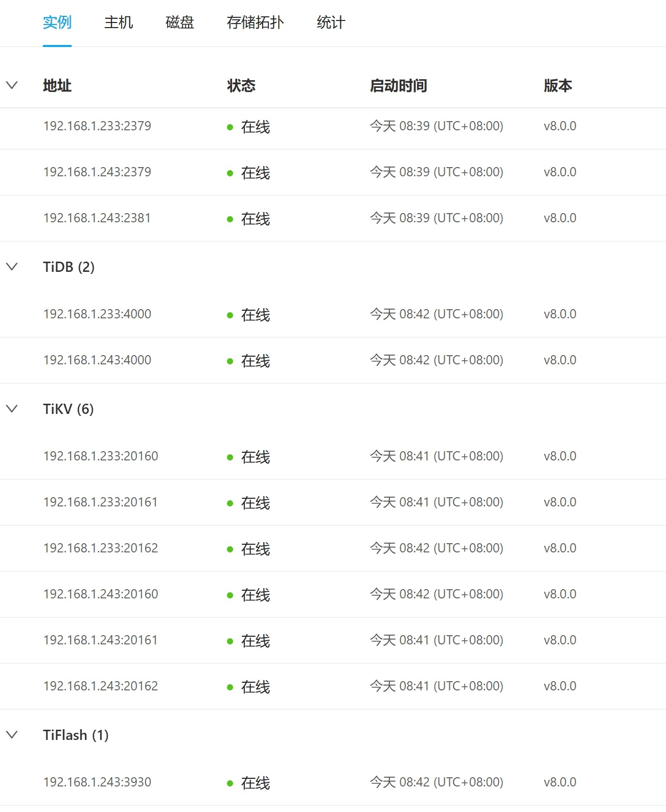
Task: Click the 版本 column header
Action: coord(558,85)
